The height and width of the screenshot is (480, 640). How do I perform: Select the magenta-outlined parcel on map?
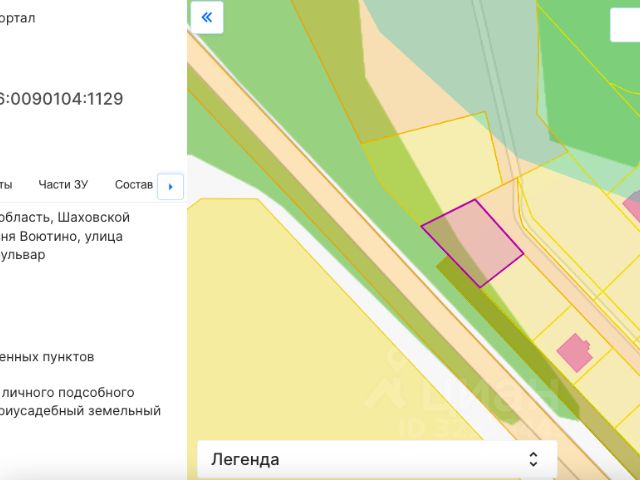click(472, 243)
